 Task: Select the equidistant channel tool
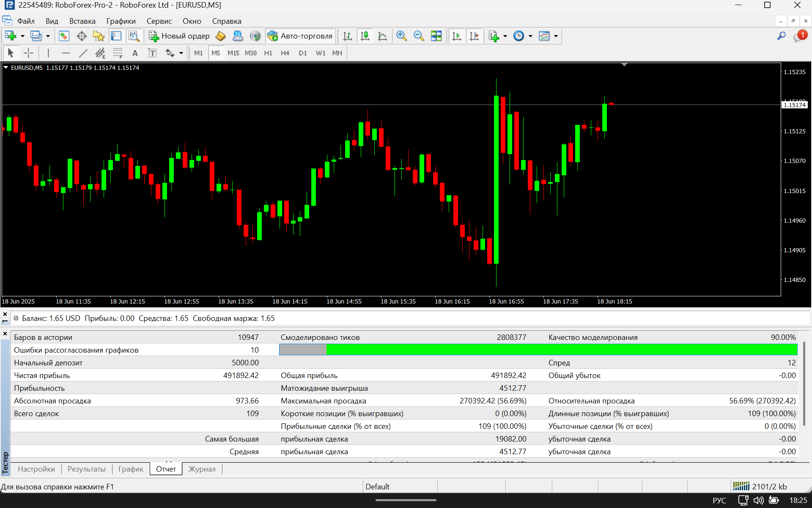(x=100, y=53)
